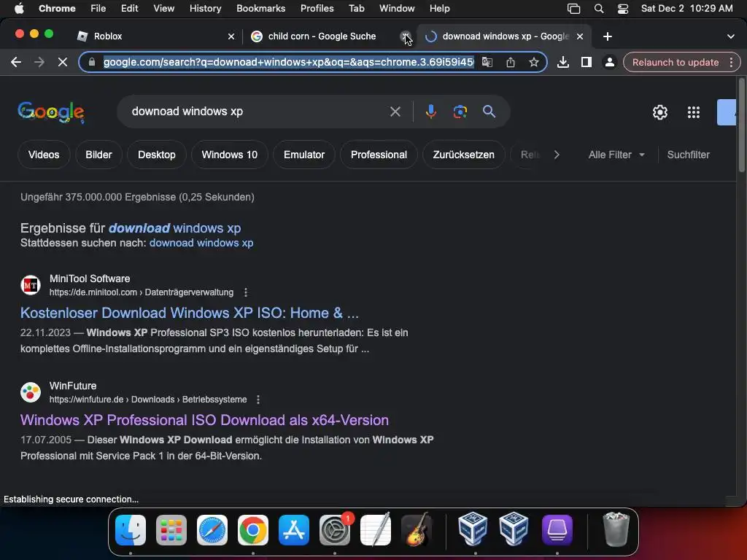Select the Desktop filter chip
Image resolution: width=747 pixels, height=560 pixels.
[157, 155]
